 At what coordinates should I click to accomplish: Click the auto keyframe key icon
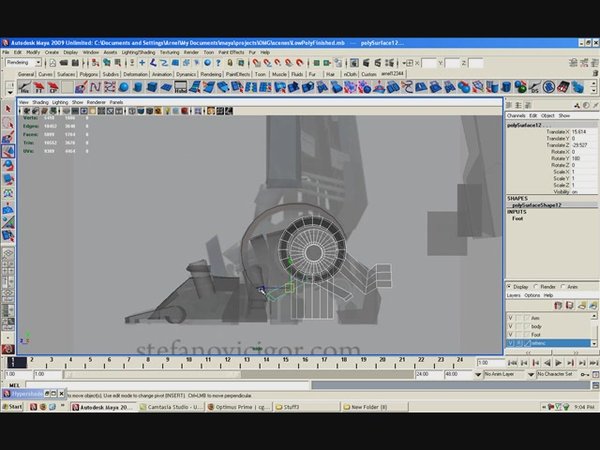click(x=584, y=374)
